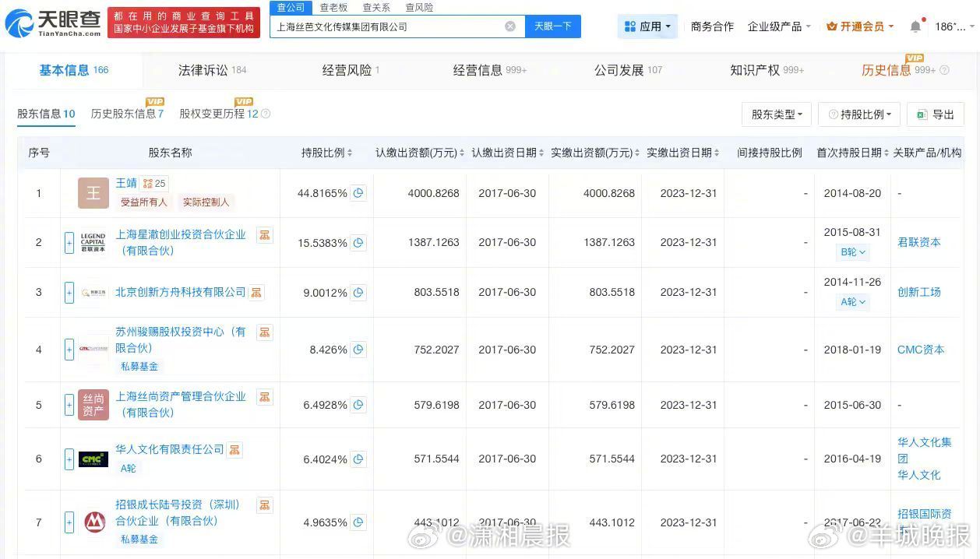The width and height of the screenshot is (980, 559).
Task: Click the Legend Capital logo thumbnail
Action: pyautogui.click(x=93, y=243)
